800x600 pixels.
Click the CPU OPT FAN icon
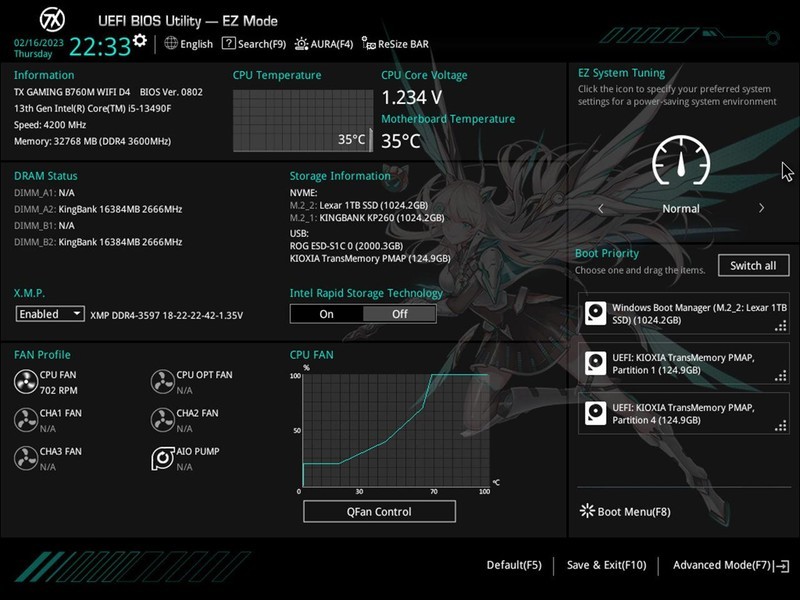[x=163, y=382]
